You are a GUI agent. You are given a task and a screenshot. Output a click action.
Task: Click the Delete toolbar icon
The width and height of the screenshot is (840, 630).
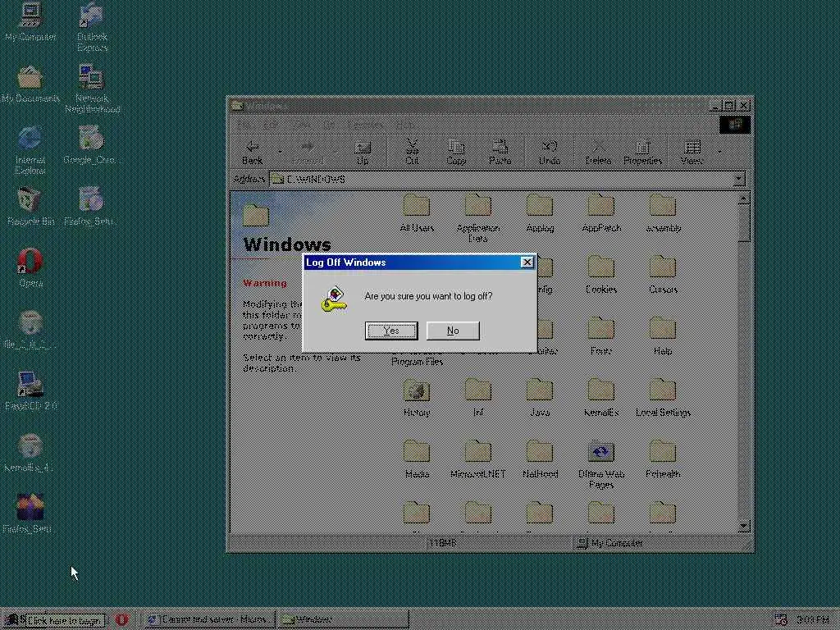coord(598,152)
